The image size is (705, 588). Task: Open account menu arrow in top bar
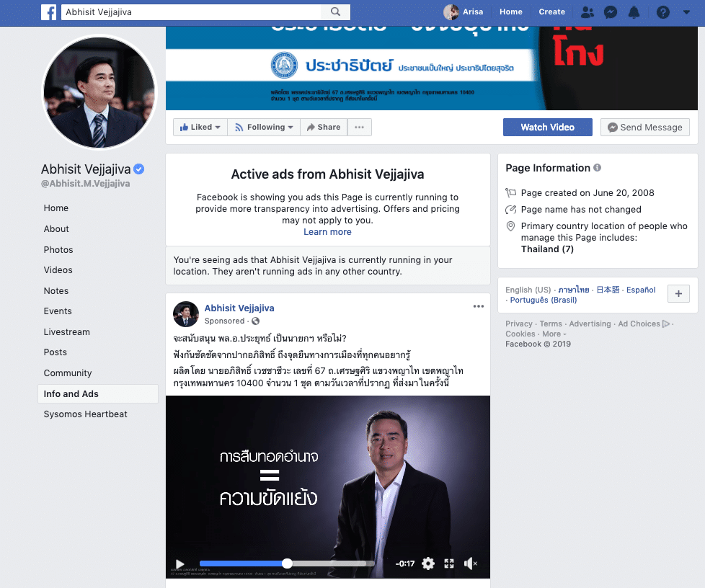point(687,12)
